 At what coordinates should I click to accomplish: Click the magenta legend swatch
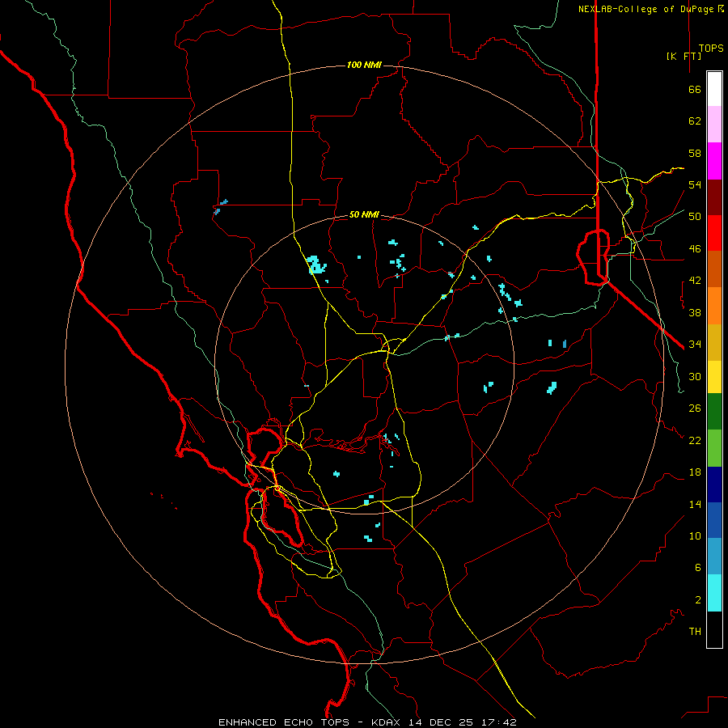[714, 161]
